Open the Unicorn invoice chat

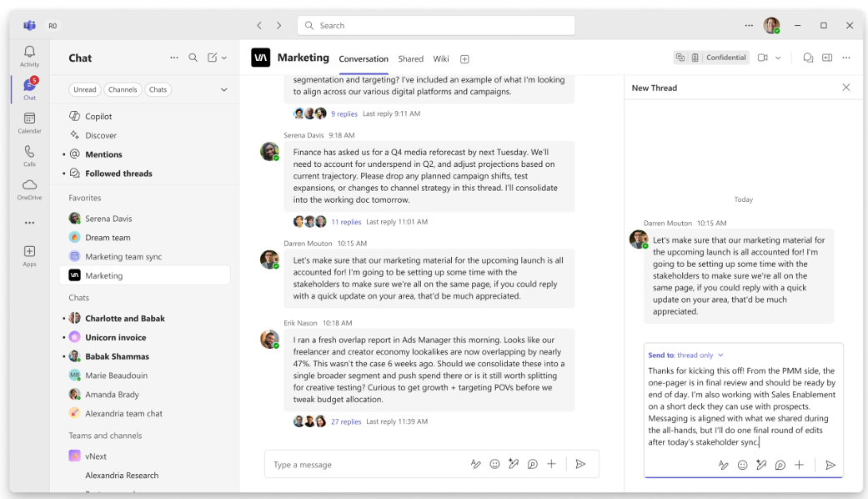(x=145, y=337)
